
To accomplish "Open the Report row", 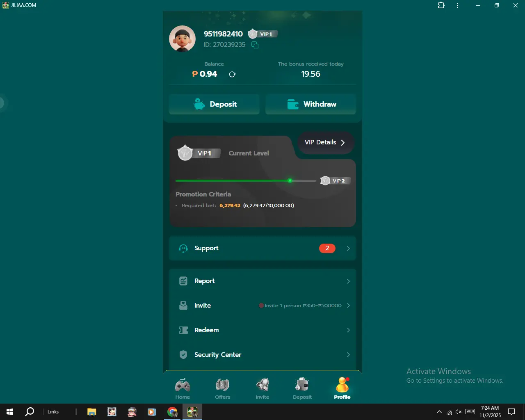I will (x=262, y=281).
